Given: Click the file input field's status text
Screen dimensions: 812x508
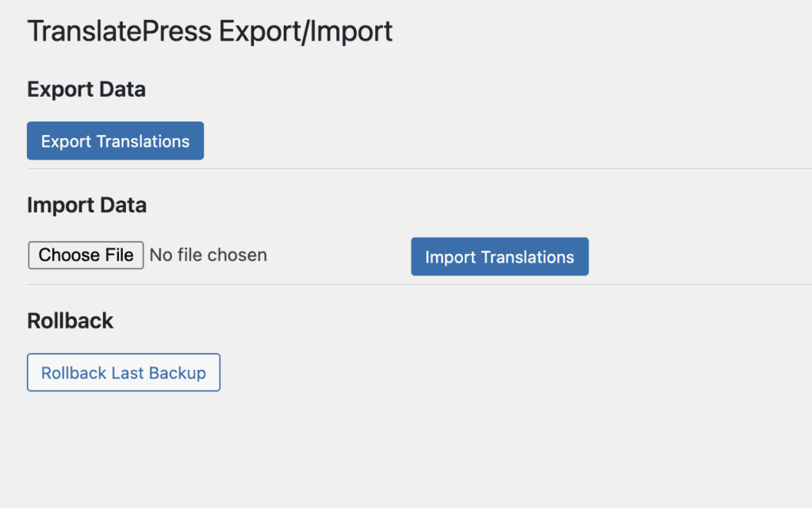Looking at the screenshot, I should 209,256.
